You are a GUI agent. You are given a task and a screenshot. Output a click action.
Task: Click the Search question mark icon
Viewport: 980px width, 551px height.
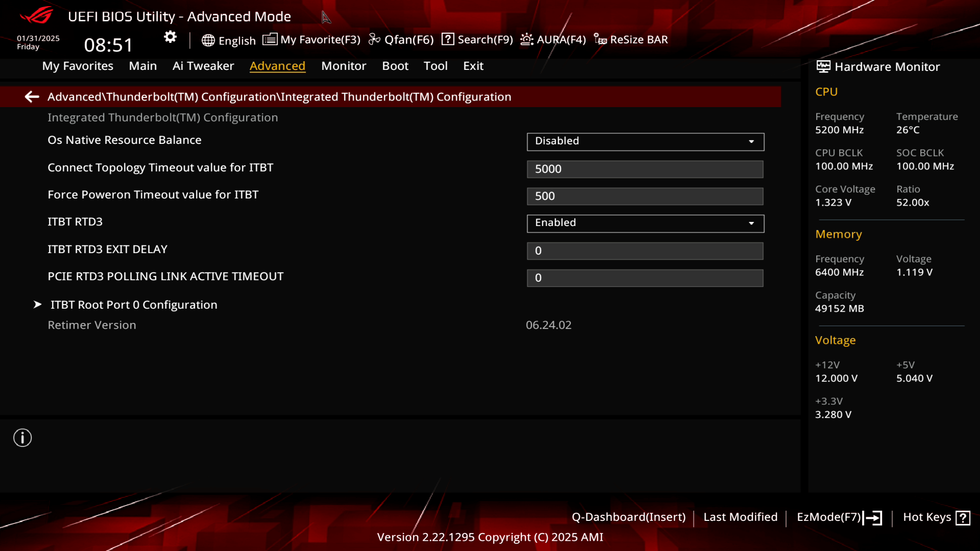pyautogui.click(x=448, y=39)
